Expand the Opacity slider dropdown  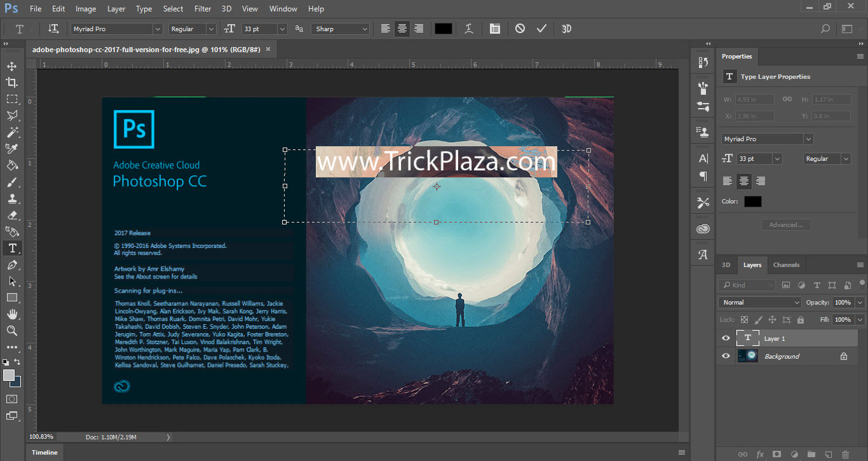click(x=860, y=302)
